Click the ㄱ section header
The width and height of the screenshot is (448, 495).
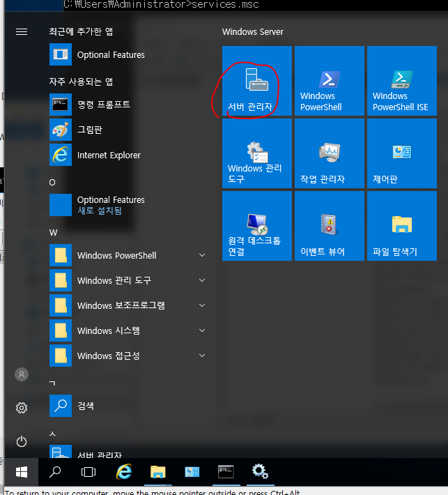coord(52,383)
